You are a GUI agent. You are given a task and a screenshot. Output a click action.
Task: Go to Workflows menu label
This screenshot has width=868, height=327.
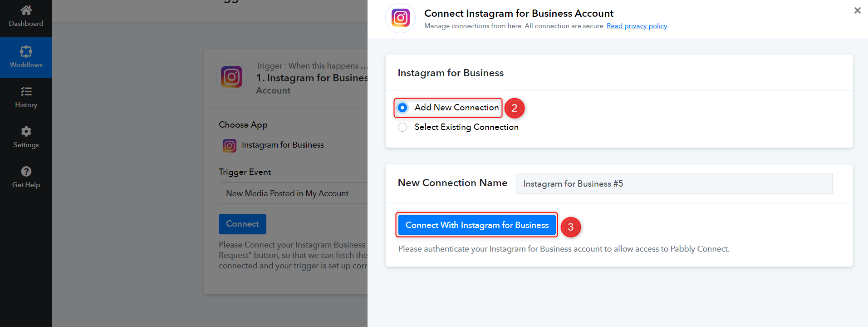tap(26, 65)
